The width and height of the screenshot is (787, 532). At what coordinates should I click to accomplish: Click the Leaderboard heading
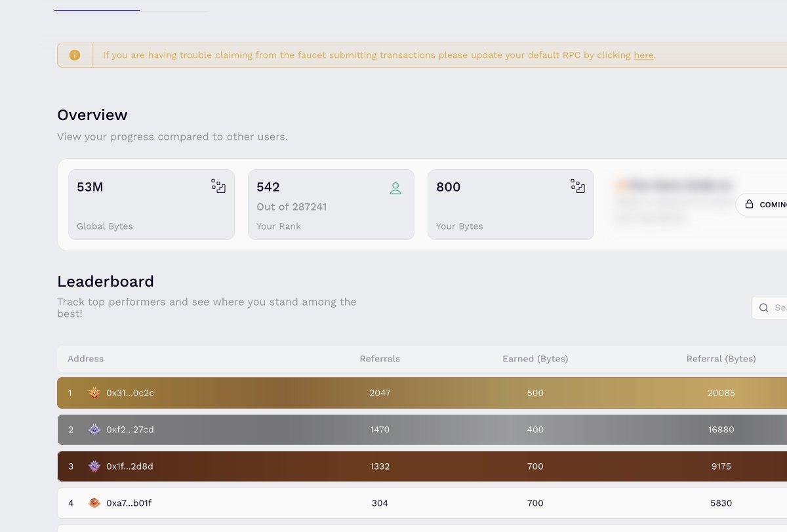coord(106,281)
